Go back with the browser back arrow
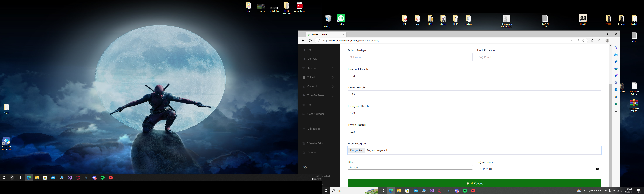644x194 pixels. click(x=303, y=40)
